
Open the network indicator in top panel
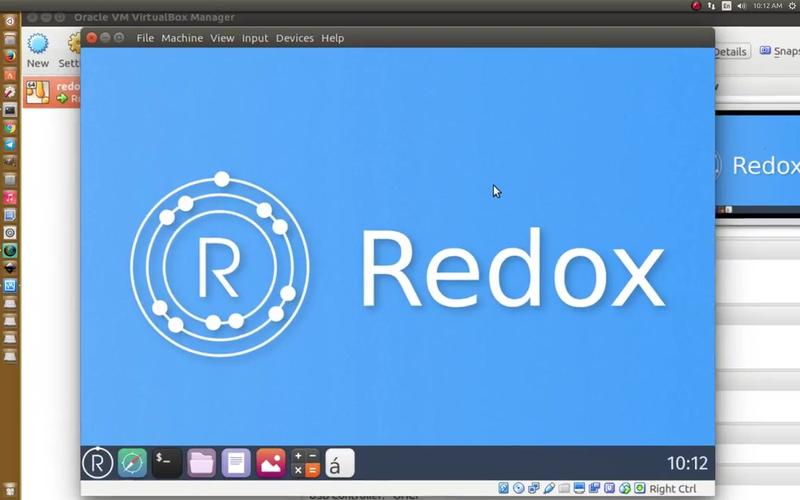click(x=711, y=6)
